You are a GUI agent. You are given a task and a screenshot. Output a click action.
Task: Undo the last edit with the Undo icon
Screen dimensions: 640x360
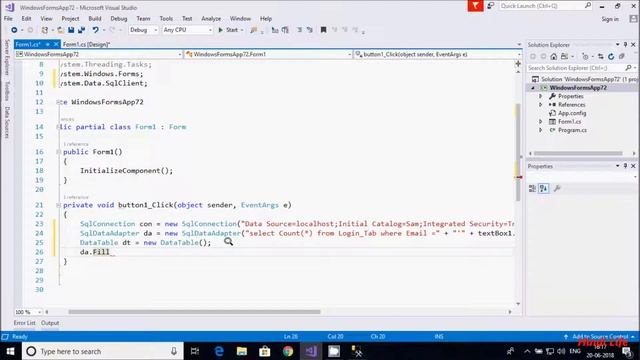96,30
